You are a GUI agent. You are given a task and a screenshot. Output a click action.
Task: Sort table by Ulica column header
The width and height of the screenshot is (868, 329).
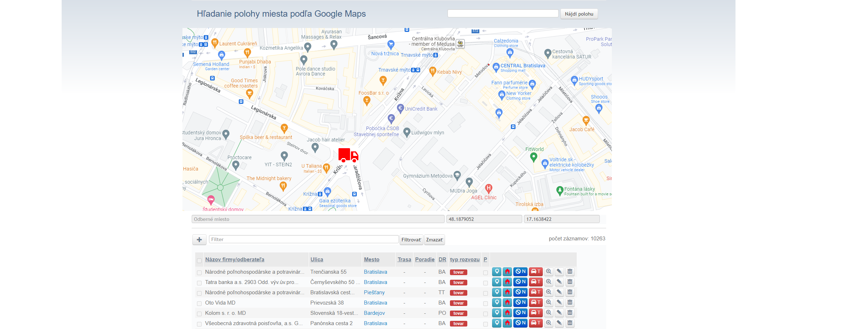(x=317, y=260)
